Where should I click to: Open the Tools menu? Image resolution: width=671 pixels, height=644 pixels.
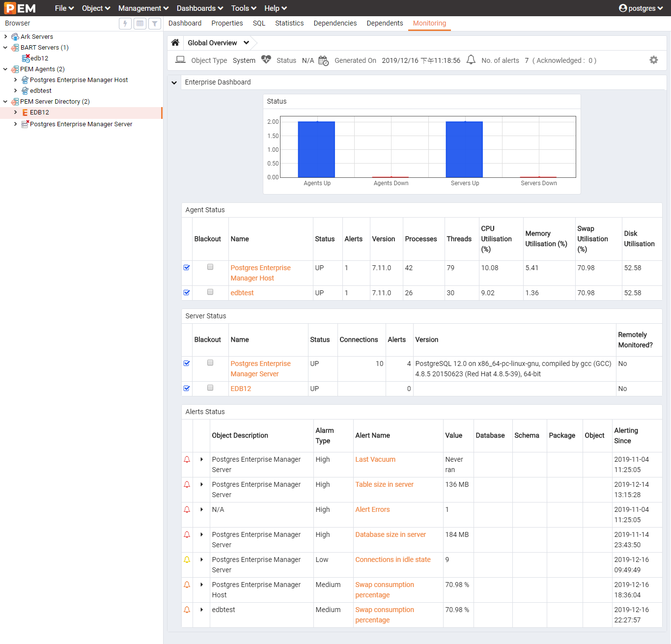(x=244, y=8)
